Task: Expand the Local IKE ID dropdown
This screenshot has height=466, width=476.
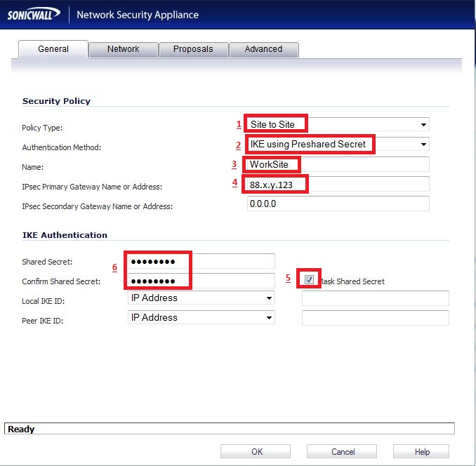Action: (200, 298)
